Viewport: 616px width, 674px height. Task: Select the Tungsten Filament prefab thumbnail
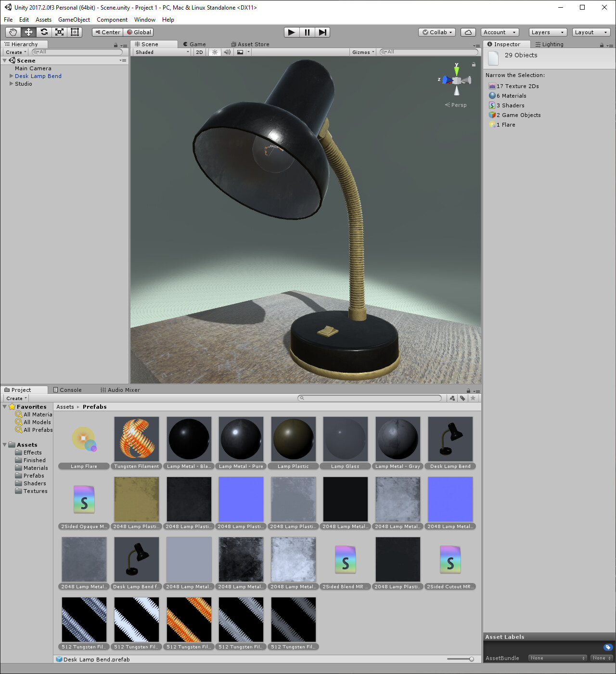click(136, 439)
